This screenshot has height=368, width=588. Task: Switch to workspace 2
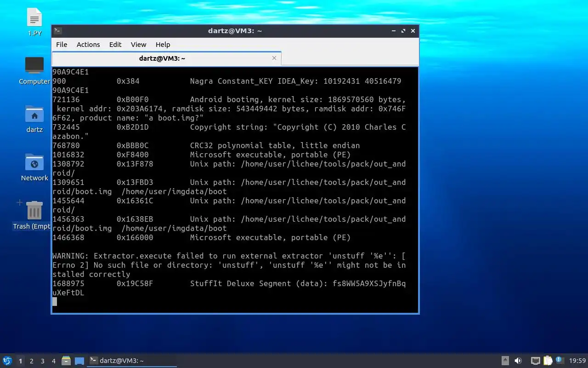(32, 361)
